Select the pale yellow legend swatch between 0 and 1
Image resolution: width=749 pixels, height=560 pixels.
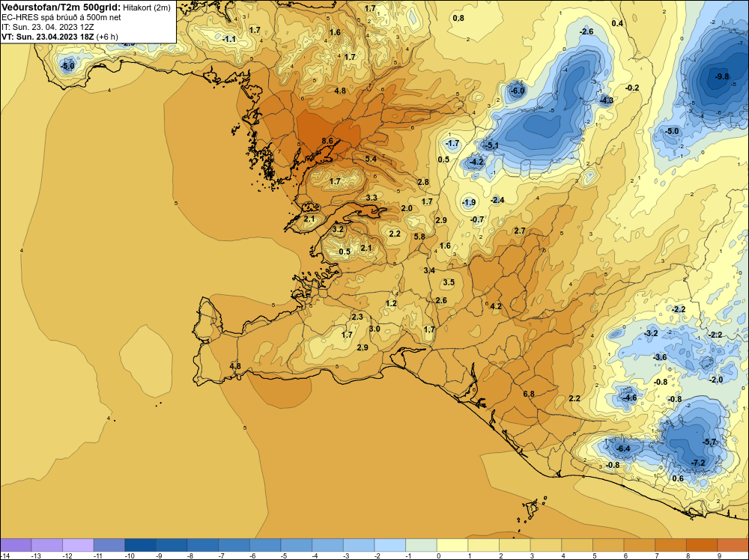tap(452, 545)
